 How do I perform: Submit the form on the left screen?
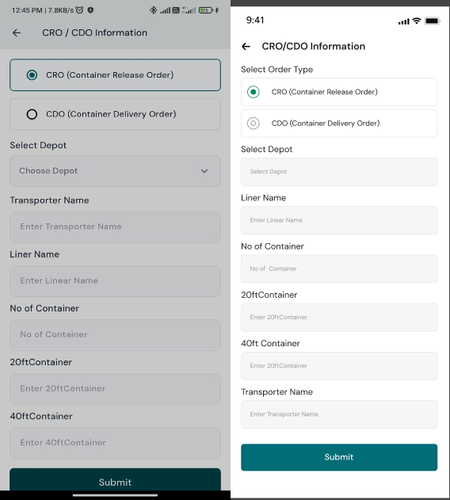tap(115, 479)
